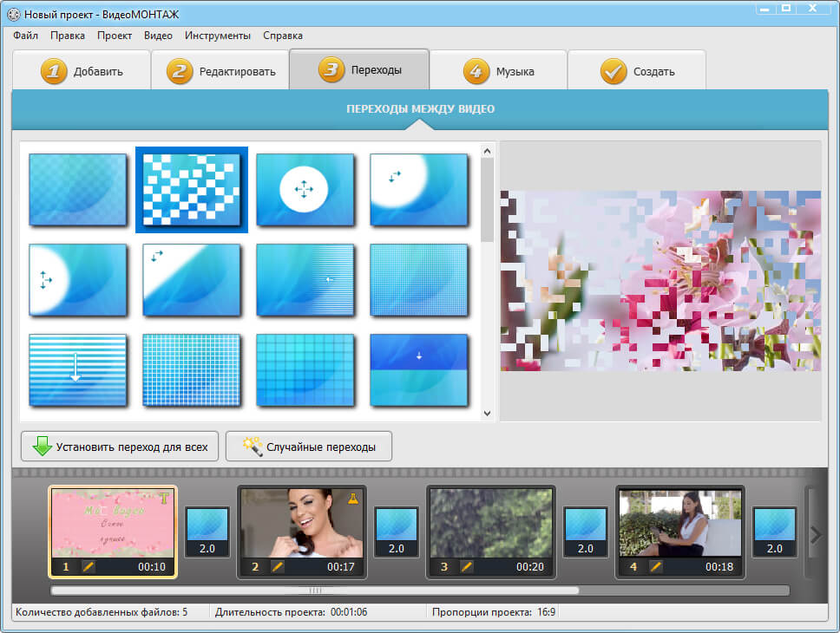Select the diagonal wipe transition thumbnail
Image resolution: width=840 pixels, height=633 pixels.
[x=191, y=280]
